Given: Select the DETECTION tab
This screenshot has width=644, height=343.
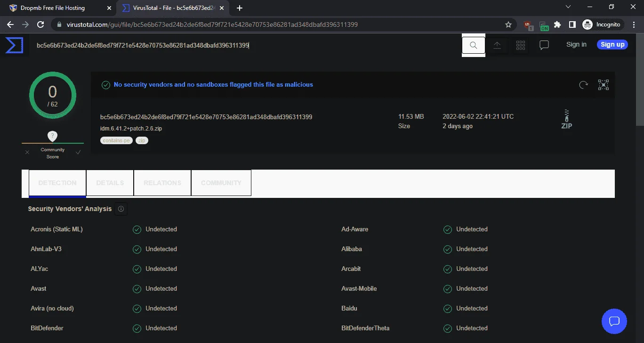Looking at the screenshot, I should coord(57,183).
